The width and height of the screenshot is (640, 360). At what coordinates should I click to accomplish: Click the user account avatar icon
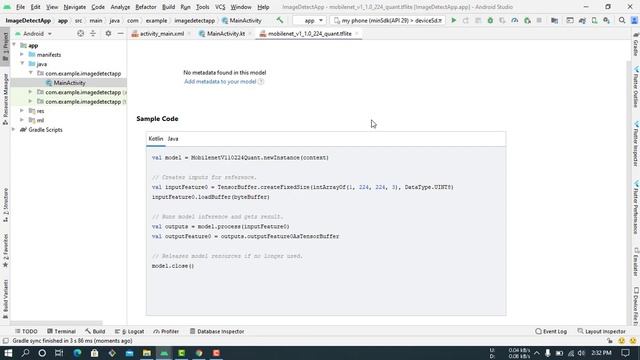pyautogui.click(x=634, y=20)
